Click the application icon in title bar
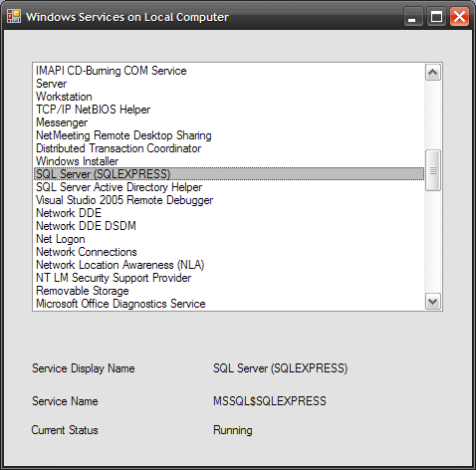476x470 pixels. pos(14,16)
